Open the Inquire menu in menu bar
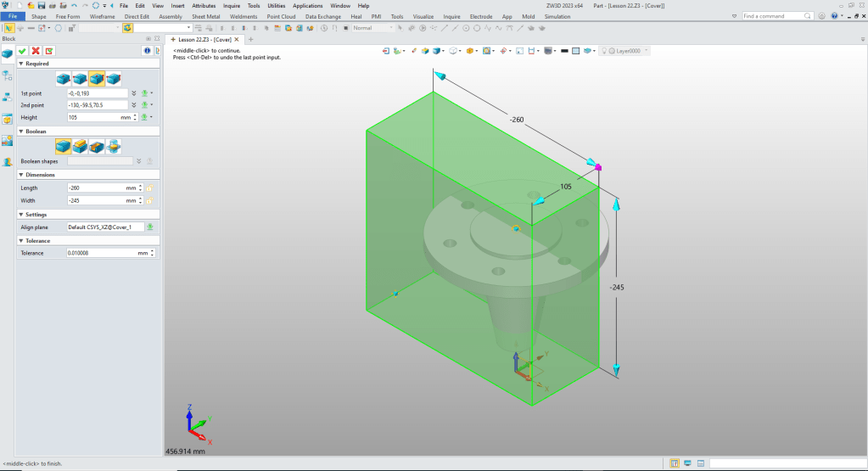The width and height of the screenshot is (868, 471). [x=232, y=6]
